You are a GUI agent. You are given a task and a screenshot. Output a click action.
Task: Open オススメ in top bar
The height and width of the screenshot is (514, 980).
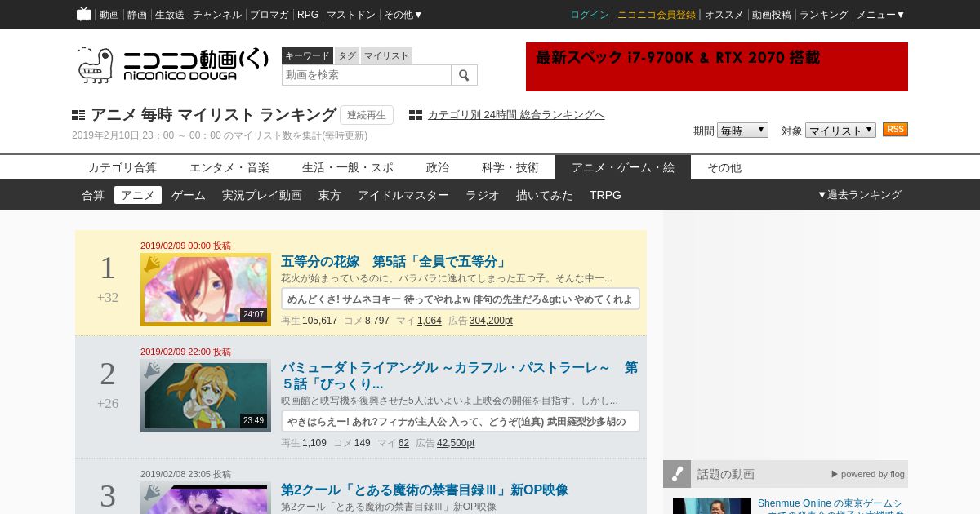[724, 15]
